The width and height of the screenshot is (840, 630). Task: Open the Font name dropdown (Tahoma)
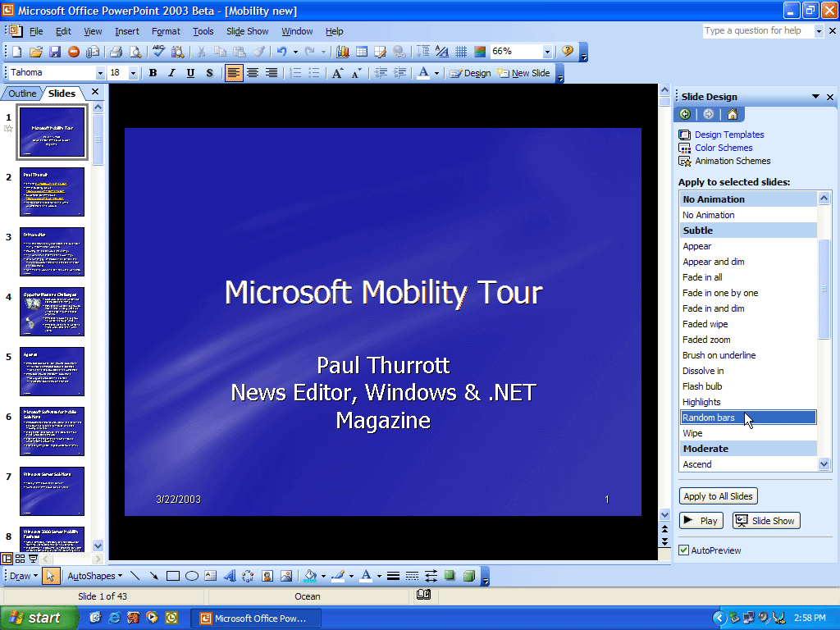coord(99,73)
